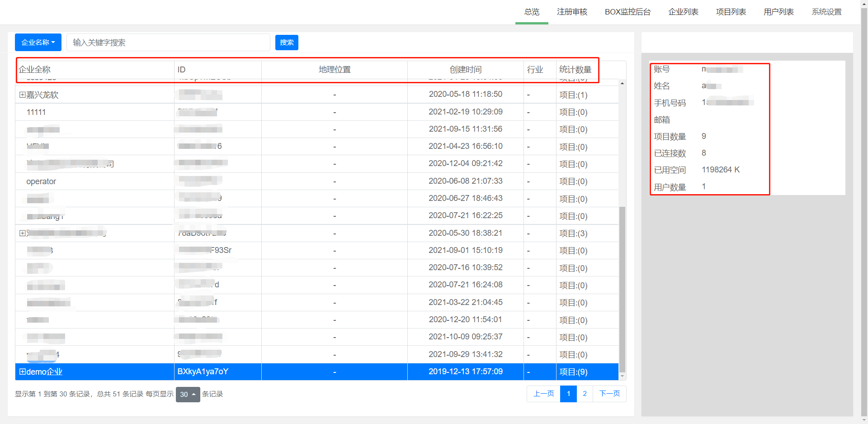Screen dimensions: 868x424
Task: Switch to the 用户列表 tab
Action: point(778,12)
